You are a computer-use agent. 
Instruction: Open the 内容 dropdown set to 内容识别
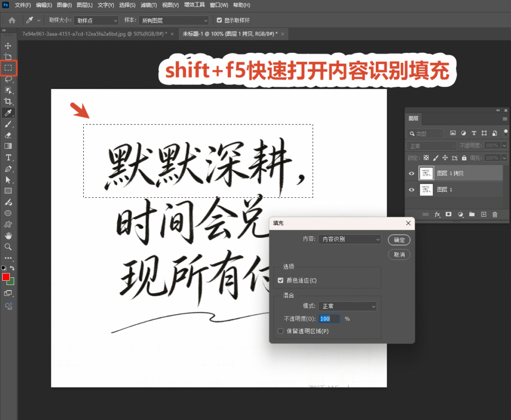(x=350, y=239)
